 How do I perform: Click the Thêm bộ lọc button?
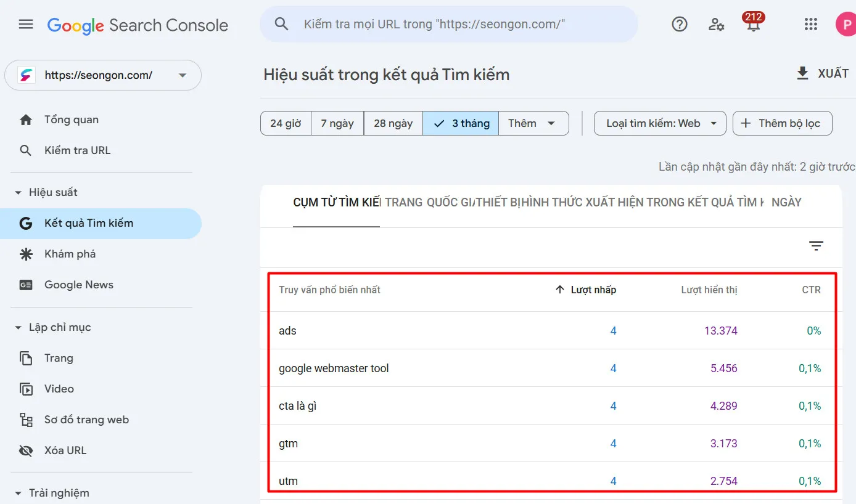click(x=782, y=123)
